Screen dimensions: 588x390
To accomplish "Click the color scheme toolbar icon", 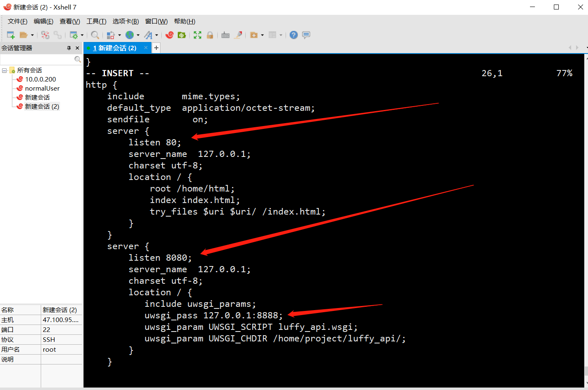I will pos(110,35).
